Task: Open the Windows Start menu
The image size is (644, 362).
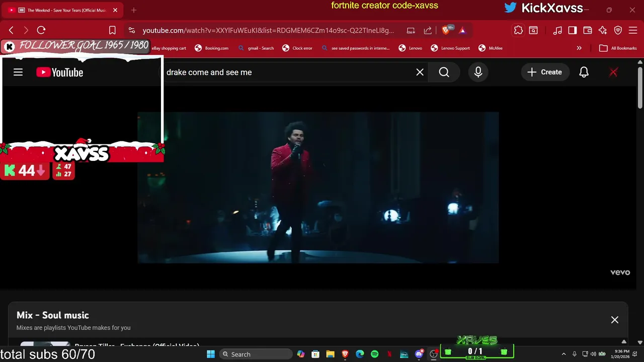Action: point(211,354)
